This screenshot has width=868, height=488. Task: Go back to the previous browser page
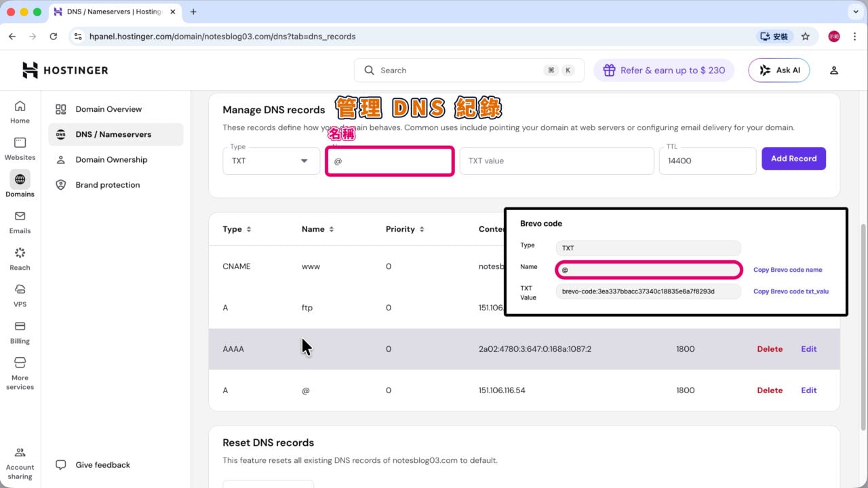12,37
